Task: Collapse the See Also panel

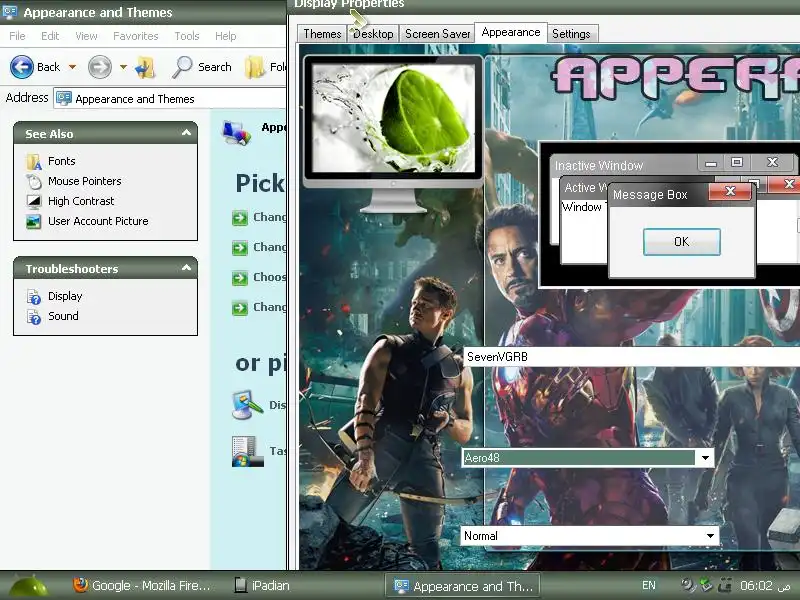Action: tap(186, 133)
